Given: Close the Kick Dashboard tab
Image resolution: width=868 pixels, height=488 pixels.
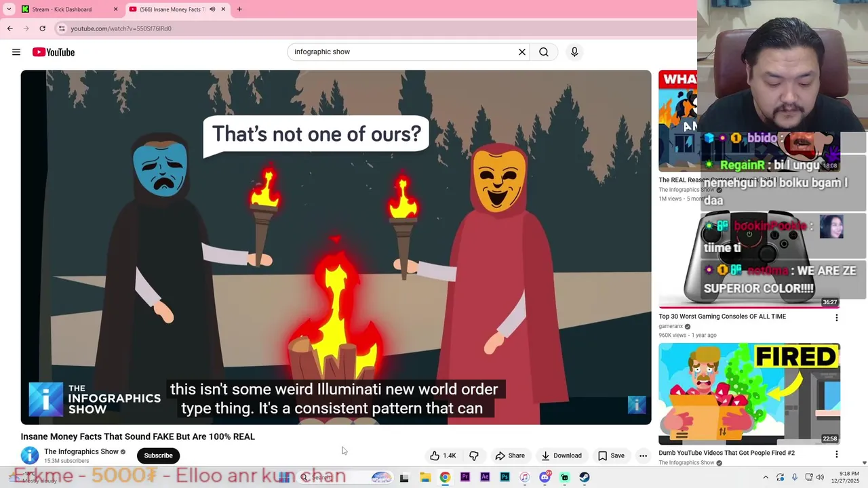Looking at the screenshot, I should [115, 9].
